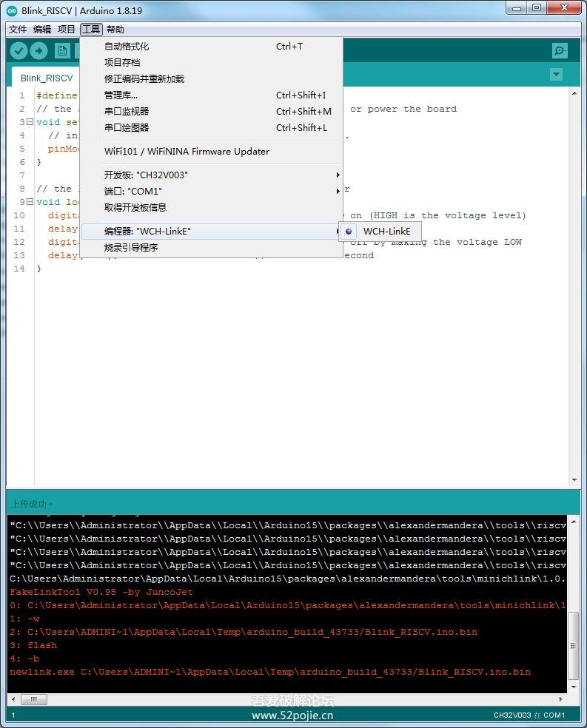
Task: Click "(HIGH is the voltage level)" comment
Action: tap(448, 215)
